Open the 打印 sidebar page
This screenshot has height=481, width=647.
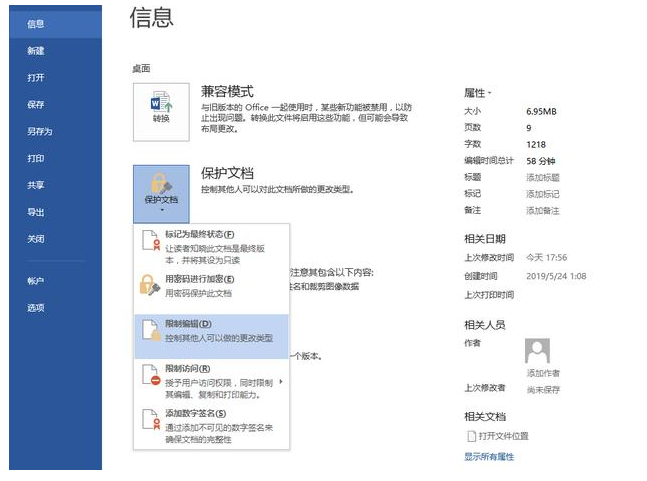pyautogui.click(x=55, y=158)
